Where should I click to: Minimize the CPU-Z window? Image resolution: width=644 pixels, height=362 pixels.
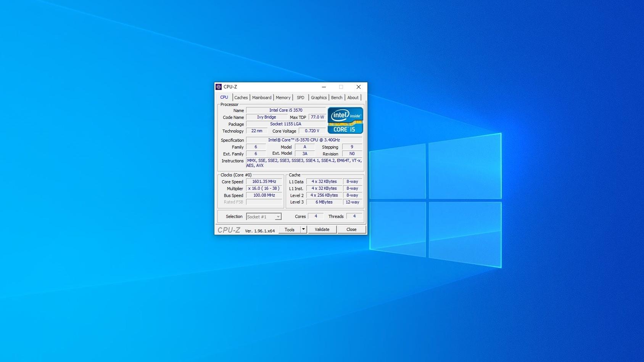[324, 87]
